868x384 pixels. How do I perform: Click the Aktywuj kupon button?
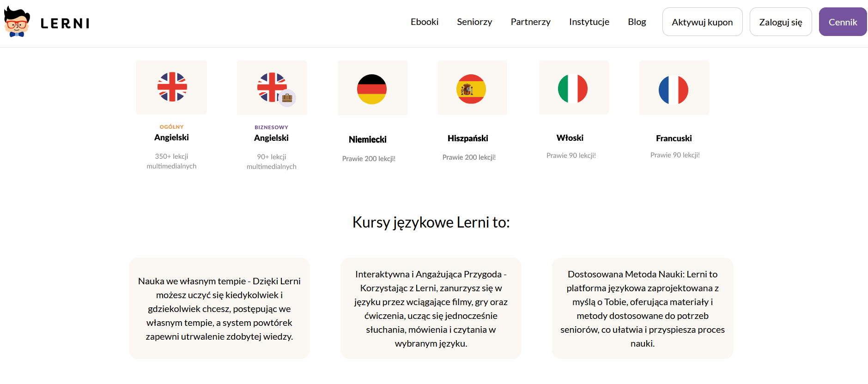tap(702, 22)
